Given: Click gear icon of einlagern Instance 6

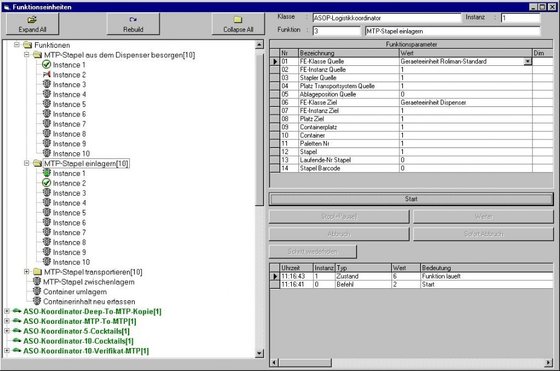Looking at the screenshot, I should coord(46,222).
